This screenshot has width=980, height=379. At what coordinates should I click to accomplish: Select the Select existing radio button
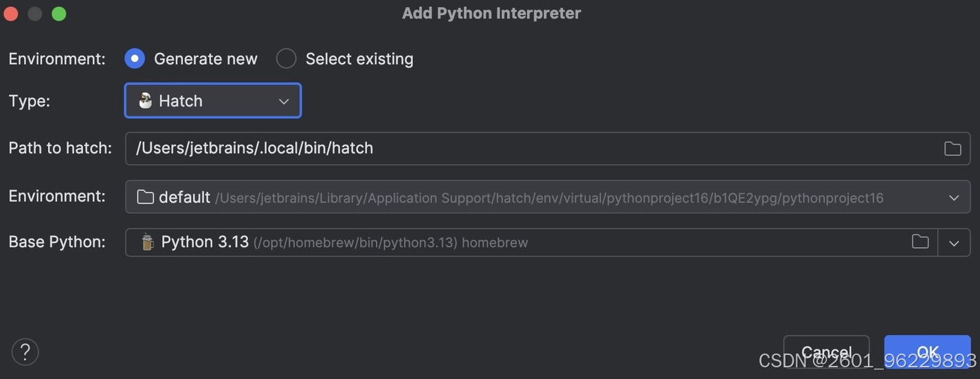287,59
